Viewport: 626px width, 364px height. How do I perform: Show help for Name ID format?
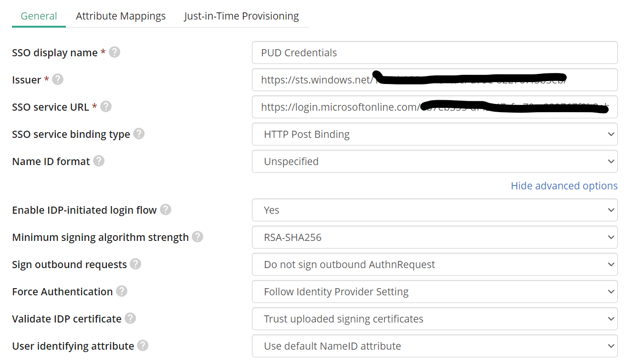click(99, 161)
